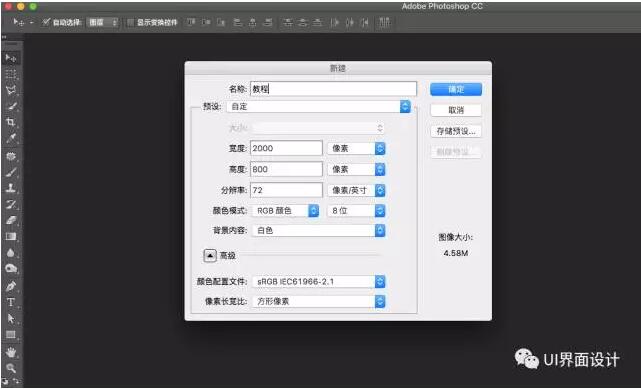The width and height of the screenshot is (641, 389).
Task: Click the 分辨率 field showing 72
Action: click(x=287, y=190)
